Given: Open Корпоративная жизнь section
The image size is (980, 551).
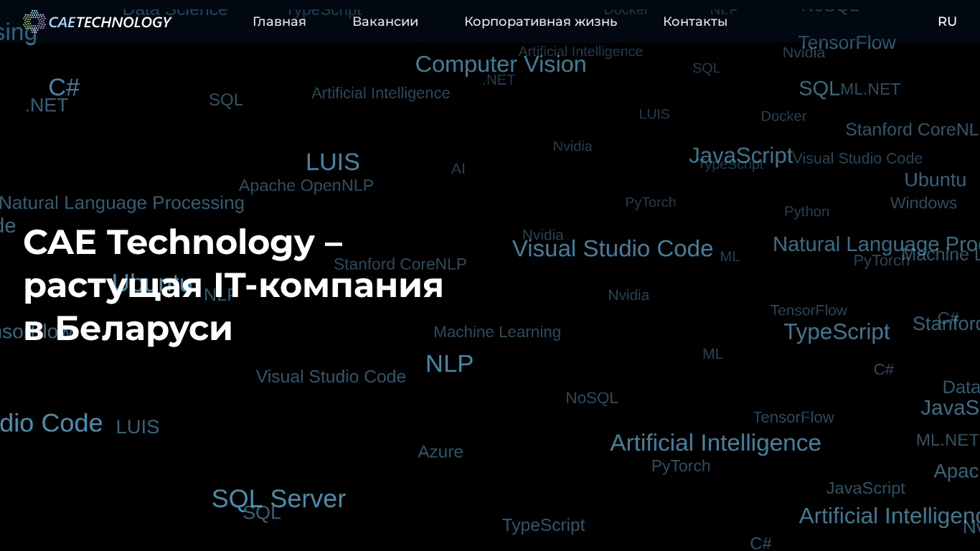Looking at the screenshot, I should click(540, 22).
